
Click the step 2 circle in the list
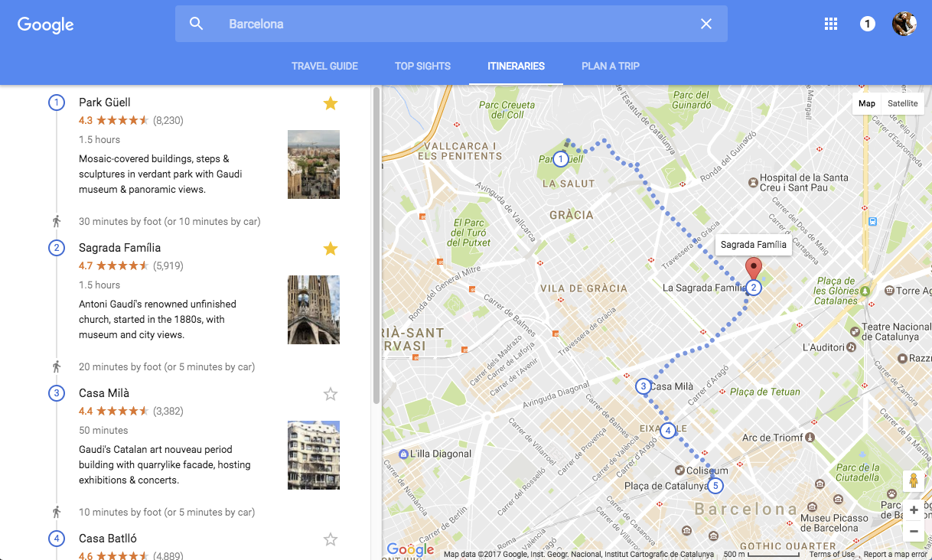tap(57, 248)
